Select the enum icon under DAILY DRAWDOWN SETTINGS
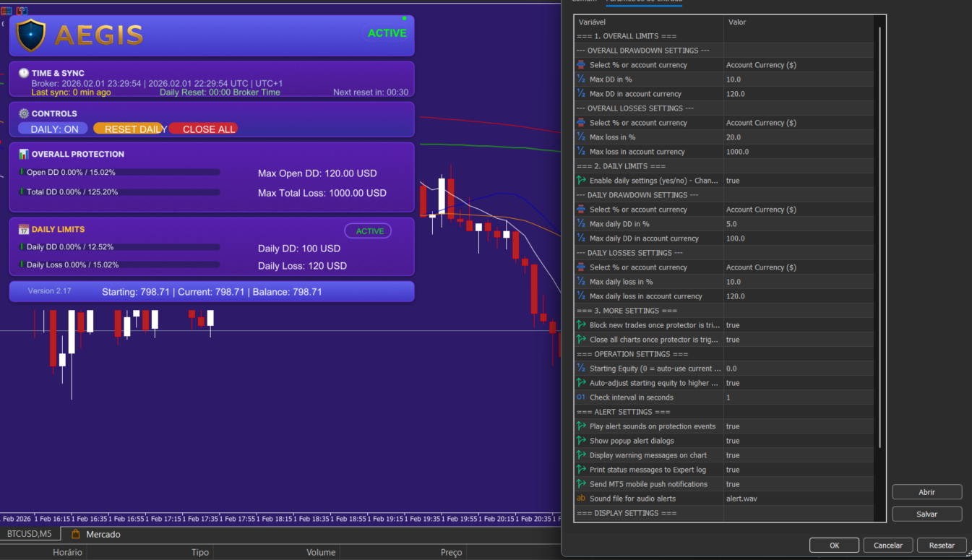 (x=581, y=210)
